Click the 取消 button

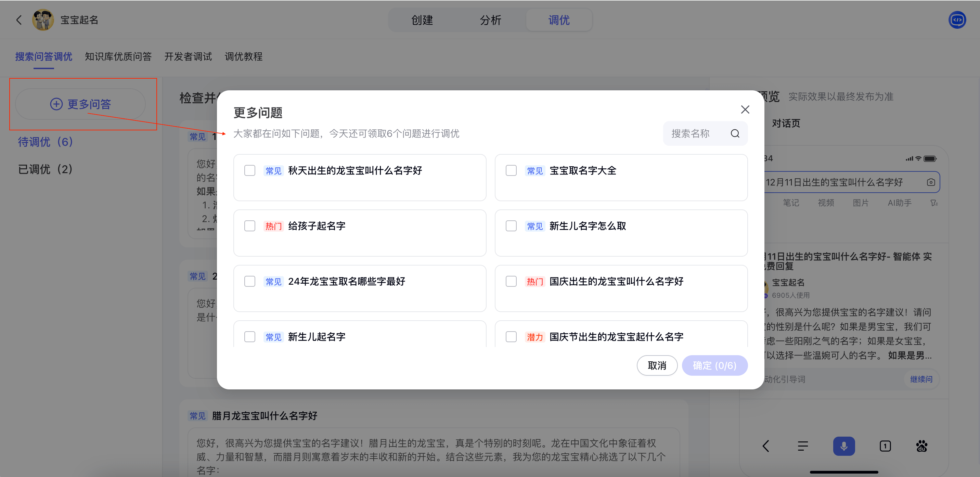[x=657, y=365]
